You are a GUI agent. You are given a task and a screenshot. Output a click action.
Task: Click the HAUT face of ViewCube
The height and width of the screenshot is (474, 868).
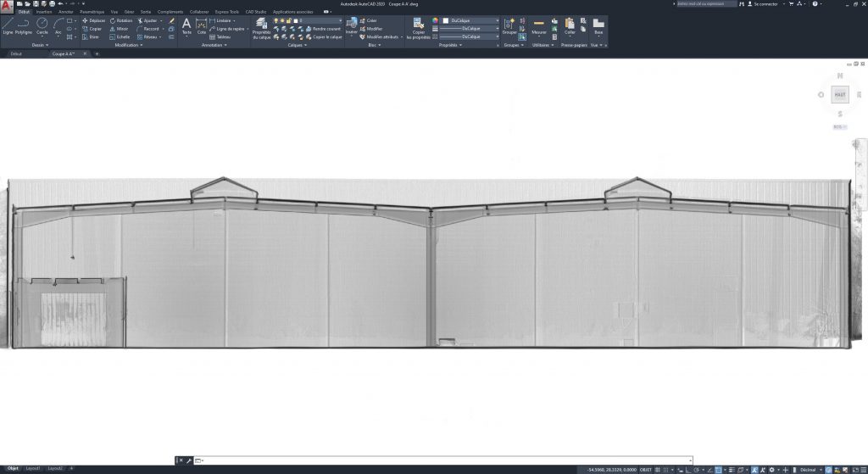(840, 95)
